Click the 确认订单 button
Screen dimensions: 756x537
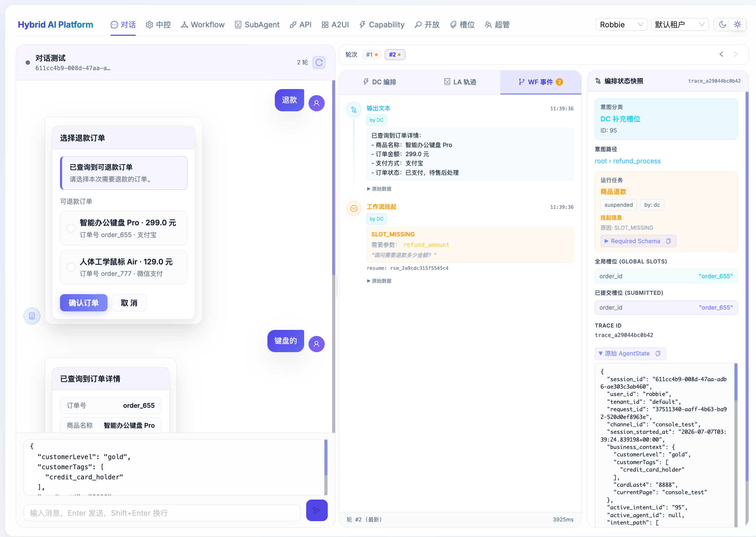coord(84,303)
